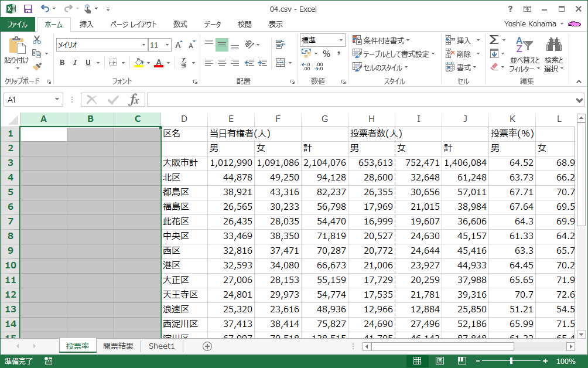The width and height of the screenshot is (588, 368).
Task: Click the increase decimal icon
Action: click(x=306, y=67)
